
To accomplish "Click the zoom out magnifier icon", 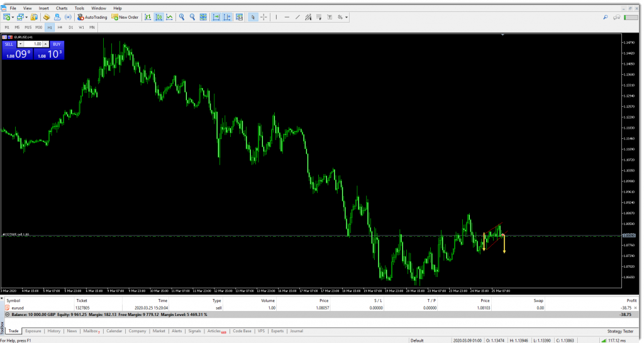I will coord(192,17).
